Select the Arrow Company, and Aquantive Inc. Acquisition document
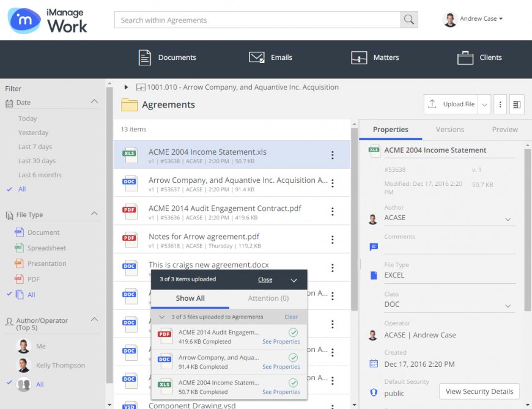This screenshot has height=409, width=532. [232, 183]
